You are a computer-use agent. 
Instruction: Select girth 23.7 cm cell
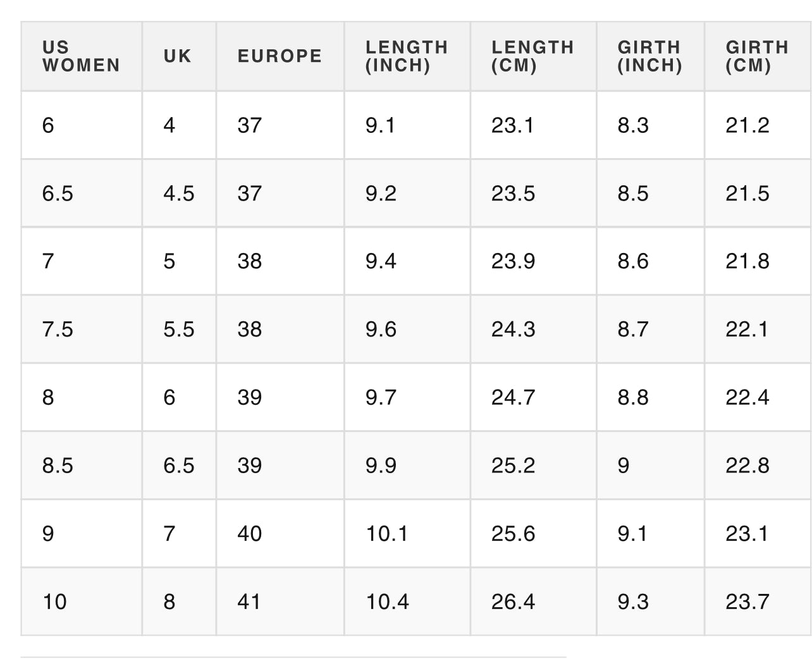click(x=758, y=601)
